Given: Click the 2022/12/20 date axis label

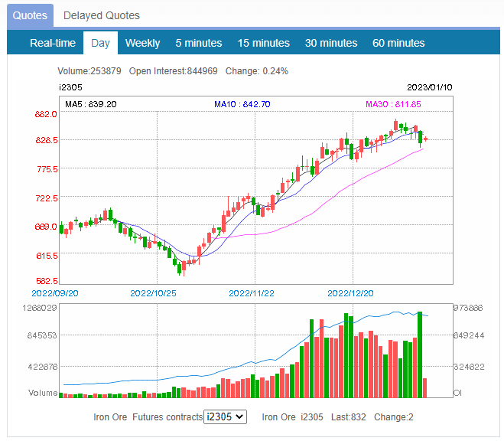Looking at the screenshot, I should pyautogui.click(x=350, y=293).
